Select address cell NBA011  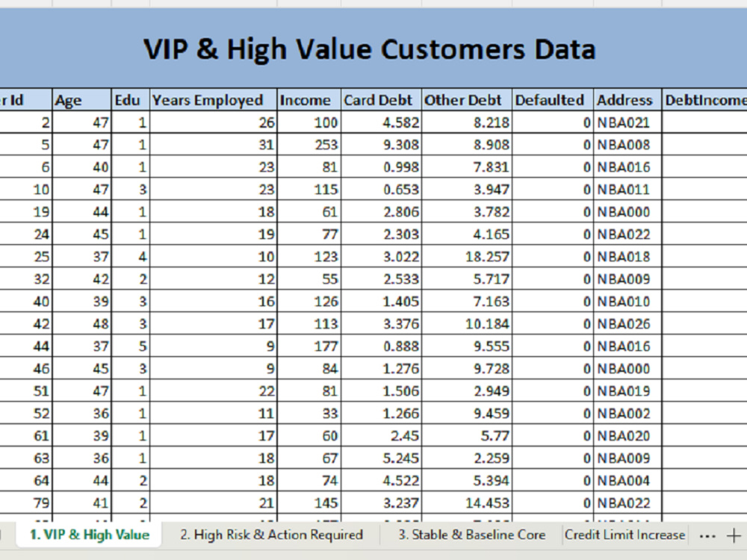[x=627, y=190]
